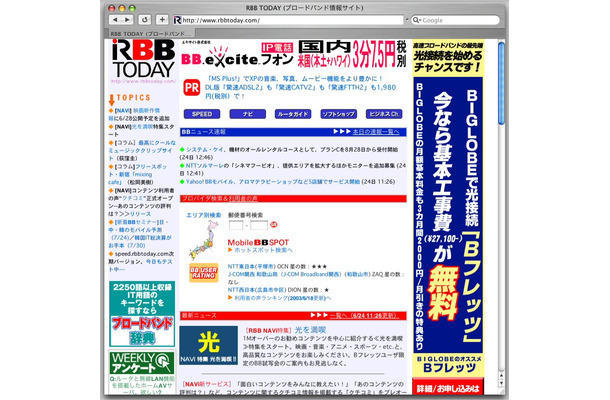The width and height of the screenshot is (610, 400).
Task: Open the 新着BBセミナー topic link
Action: [139, 234]
